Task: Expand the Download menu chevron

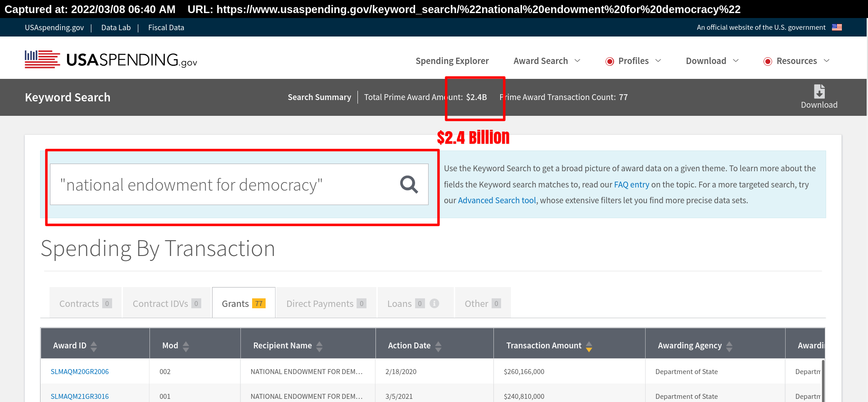Action: 736,60
